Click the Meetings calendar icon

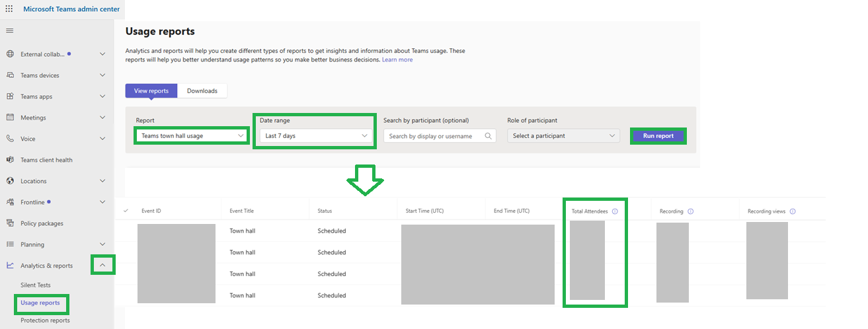pyautogui.click(x=10, y=118)
